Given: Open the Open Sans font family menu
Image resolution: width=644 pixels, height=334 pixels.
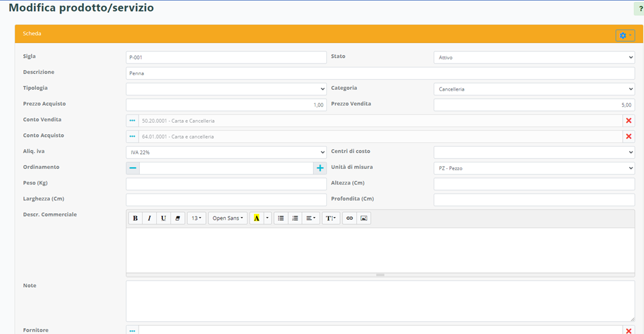Looking at the screenshot, I should (228, 218).
